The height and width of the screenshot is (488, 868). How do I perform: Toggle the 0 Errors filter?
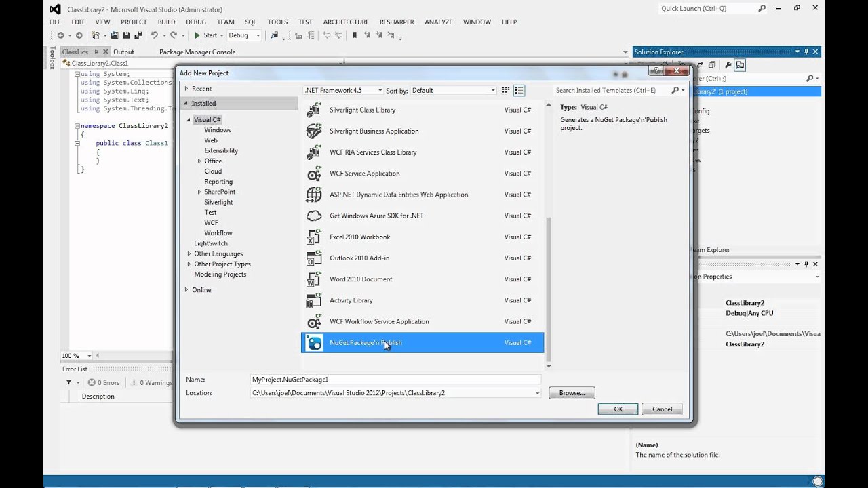[x=104, y=382]
